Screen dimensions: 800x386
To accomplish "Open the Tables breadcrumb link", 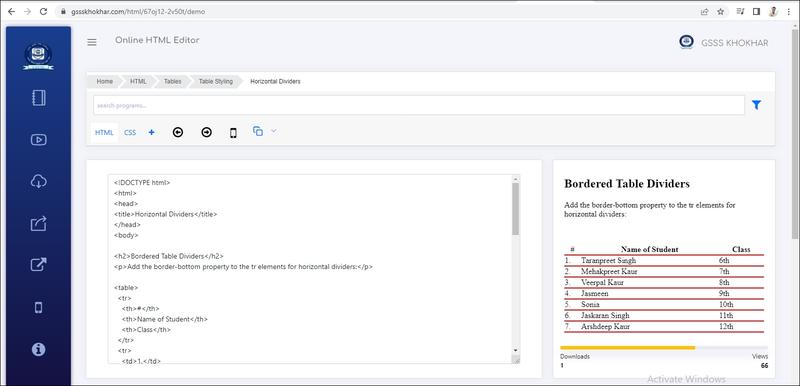I will pyautogui.click(x=172, y=82).
